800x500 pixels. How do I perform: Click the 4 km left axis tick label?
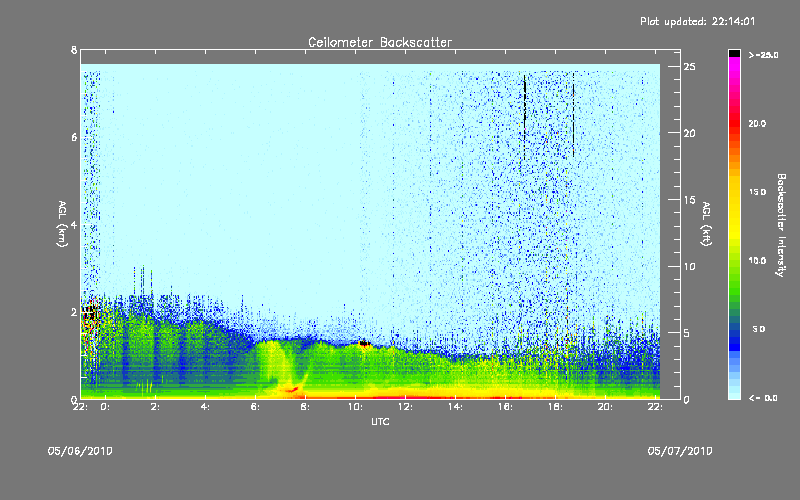click(x=74, y=224)
